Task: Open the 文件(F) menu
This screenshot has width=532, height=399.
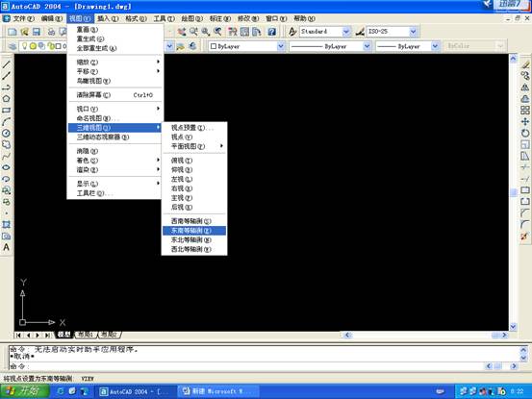Action: 23,18
